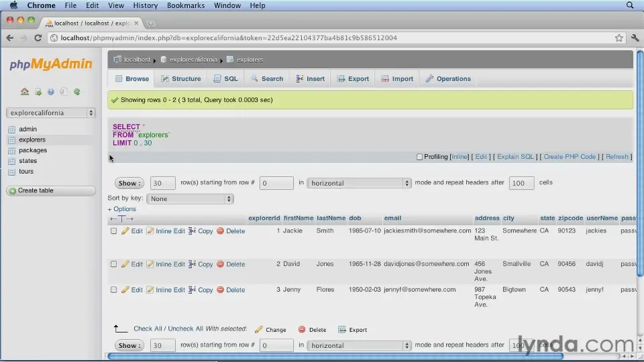Click the Log out icon in sidebar
This screenshot has width=644, height=362.
pyautogui.click(x=38, y=92)
